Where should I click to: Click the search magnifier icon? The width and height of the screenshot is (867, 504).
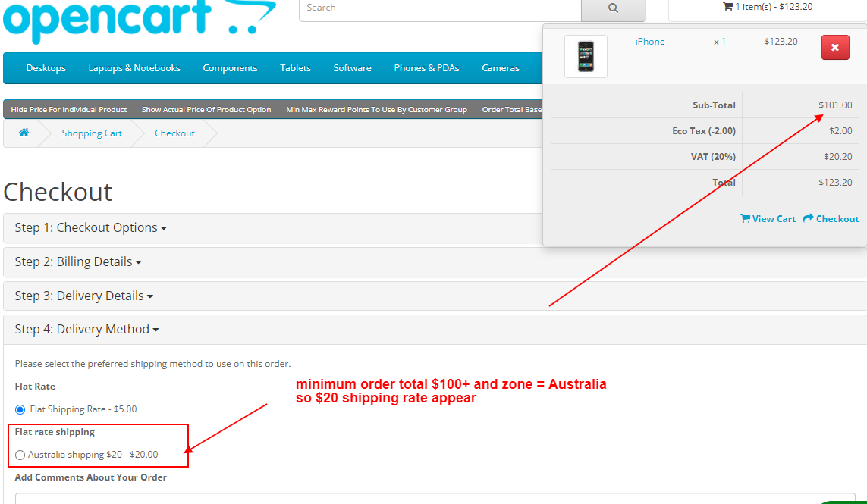coord(613,7)
